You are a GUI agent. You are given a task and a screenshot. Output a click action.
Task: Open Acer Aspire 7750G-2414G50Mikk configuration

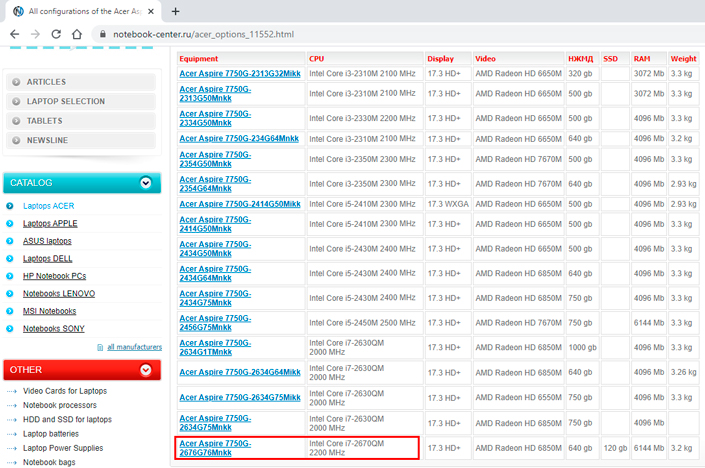(x=240, y=204)
